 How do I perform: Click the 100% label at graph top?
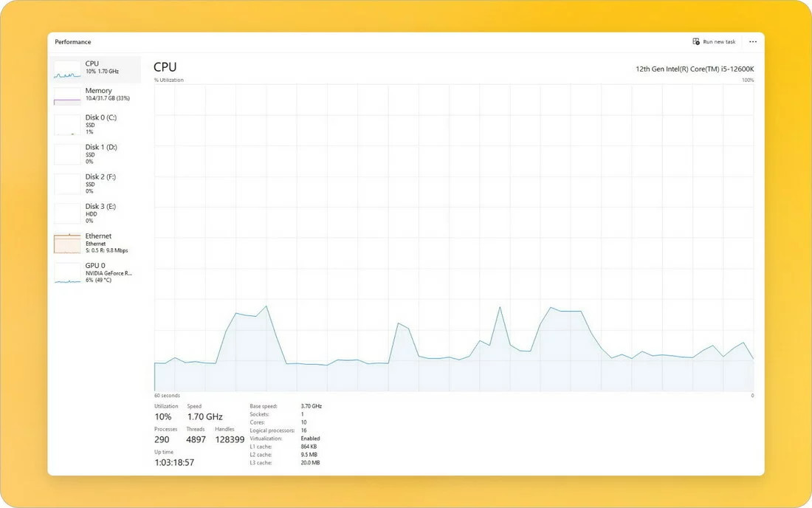(x=748, y=80)
